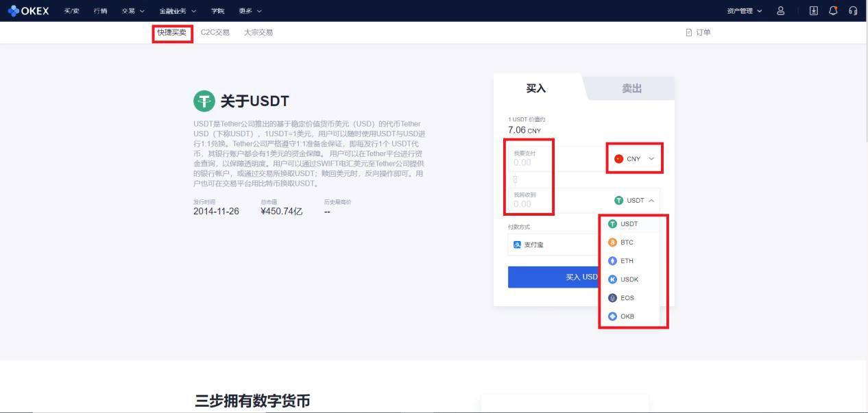Select OKB from the coin list
The image size is (868, 413).
coord(625,316)
